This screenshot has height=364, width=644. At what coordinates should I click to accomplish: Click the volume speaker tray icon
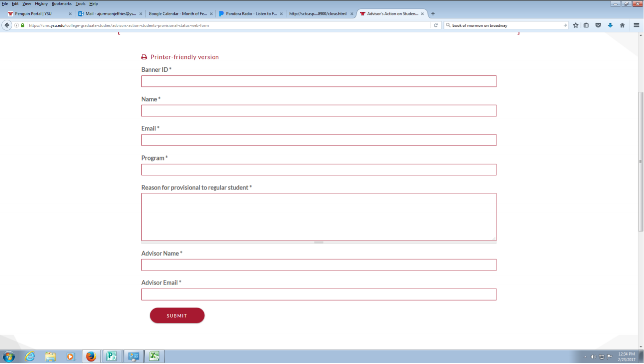pos(593,357)
